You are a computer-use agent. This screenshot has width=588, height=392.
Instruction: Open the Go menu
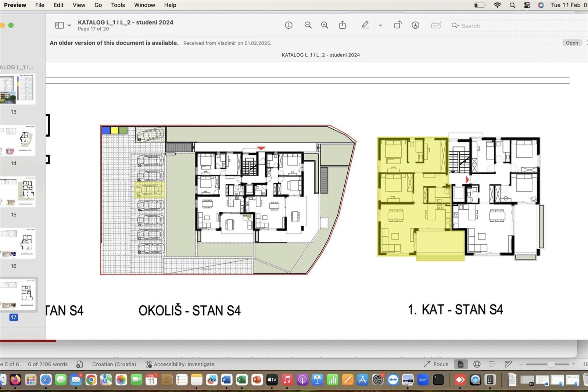[98, 5]
